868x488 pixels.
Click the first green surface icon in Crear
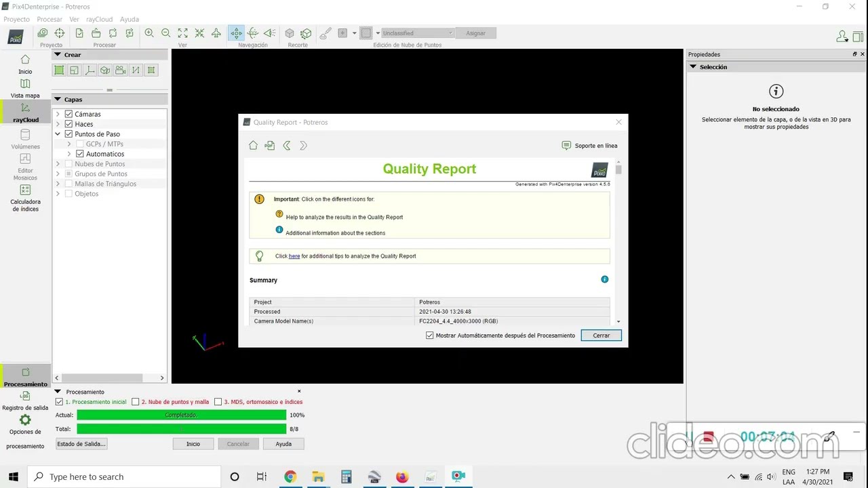(59, 70)
